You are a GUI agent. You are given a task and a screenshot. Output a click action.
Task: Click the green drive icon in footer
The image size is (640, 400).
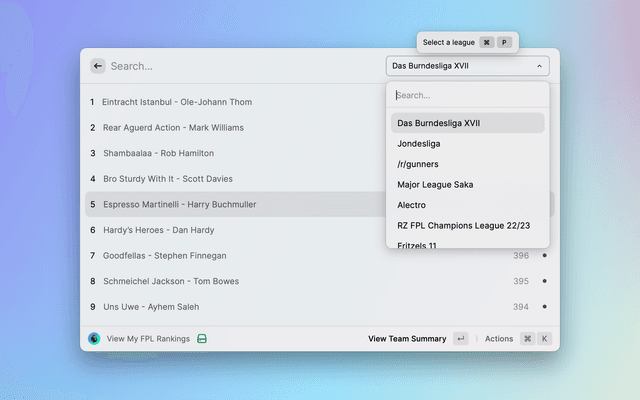pyautogui.click(x=202, y=339)
